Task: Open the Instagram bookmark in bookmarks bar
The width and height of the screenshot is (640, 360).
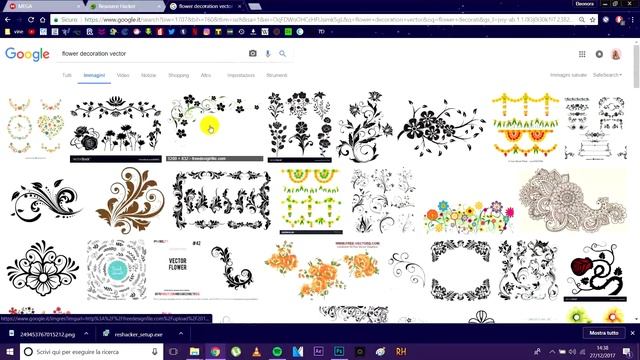Action: 207,31
